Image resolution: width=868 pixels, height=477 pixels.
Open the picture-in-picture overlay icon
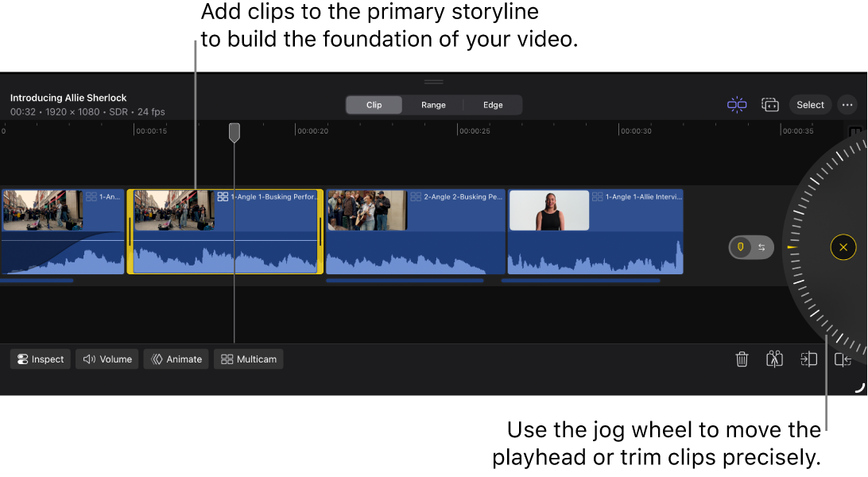coord(770,104)
